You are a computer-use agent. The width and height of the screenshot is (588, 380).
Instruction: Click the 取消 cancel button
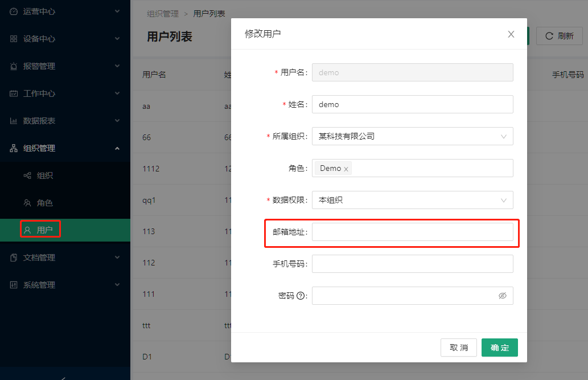pyautogui.click(x=458, y=348)
